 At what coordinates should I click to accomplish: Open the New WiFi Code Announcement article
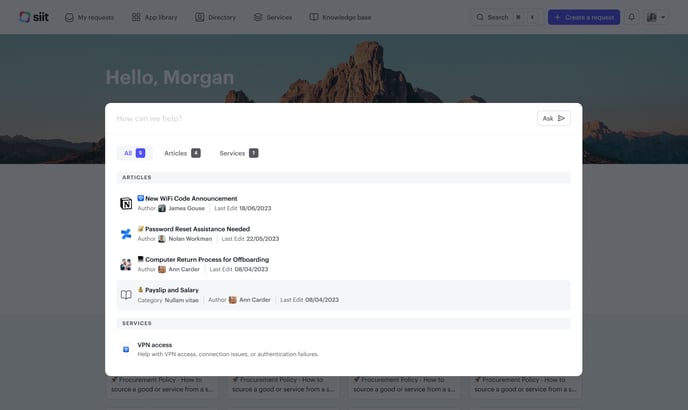tap(191, 198)
